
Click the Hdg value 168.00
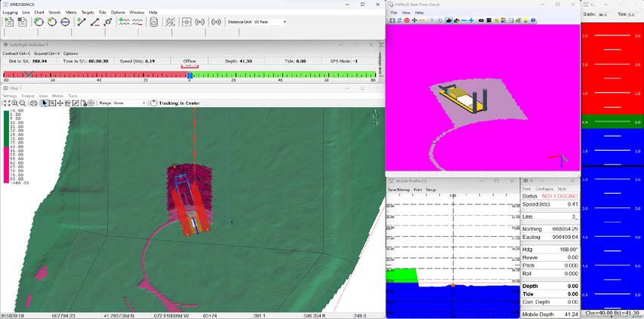[x=569, y=250]
